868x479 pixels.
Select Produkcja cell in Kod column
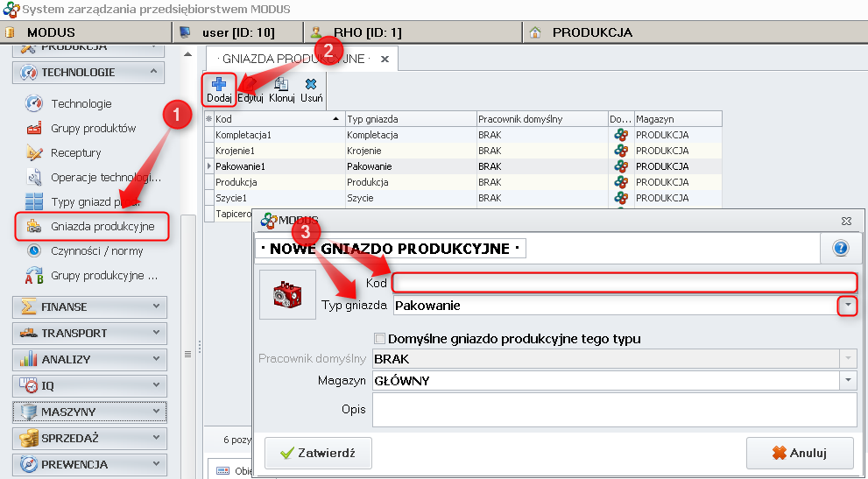(x=279, y=182)
